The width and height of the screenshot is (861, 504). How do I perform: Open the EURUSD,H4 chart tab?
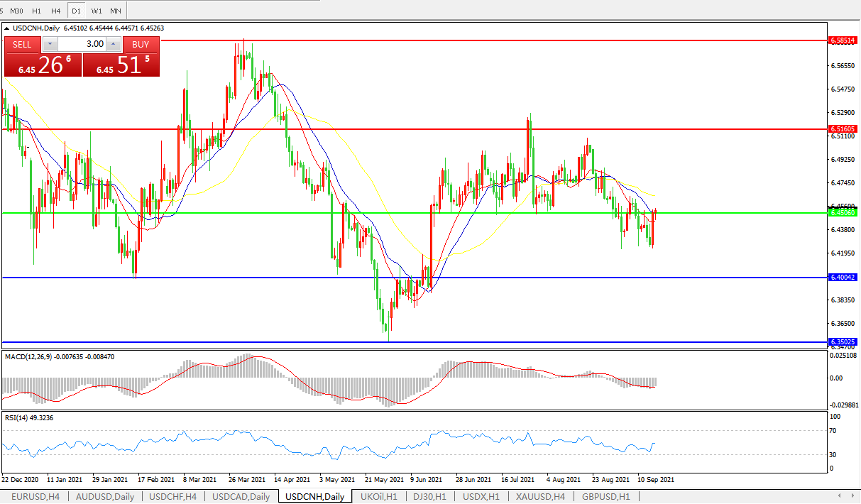tap(35, 497)
